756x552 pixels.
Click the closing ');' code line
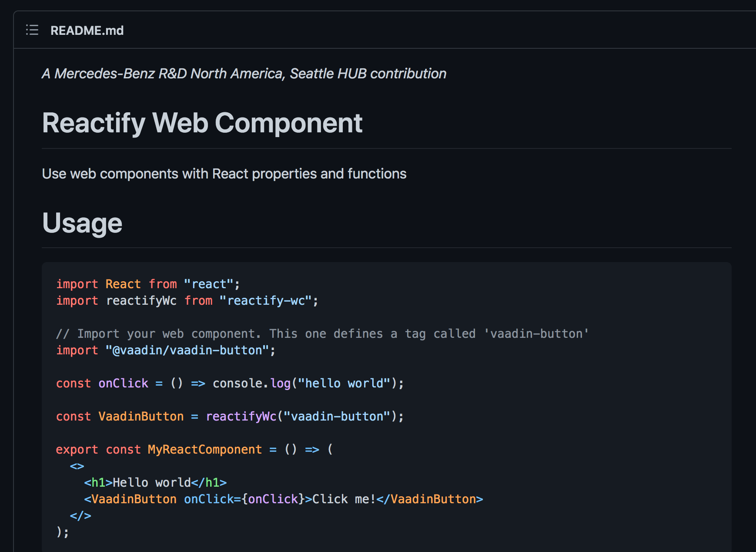(x=63, y=532)
